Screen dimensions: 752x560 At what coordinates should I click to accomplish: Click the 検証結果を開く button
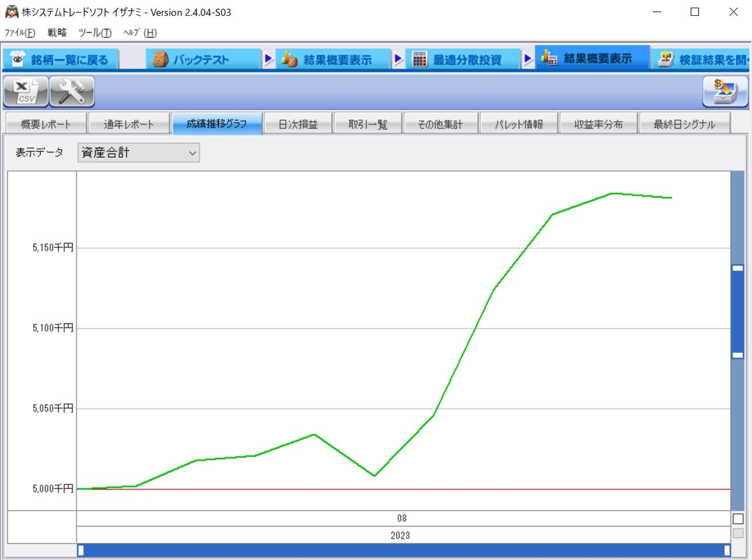(x=702, y=59)
